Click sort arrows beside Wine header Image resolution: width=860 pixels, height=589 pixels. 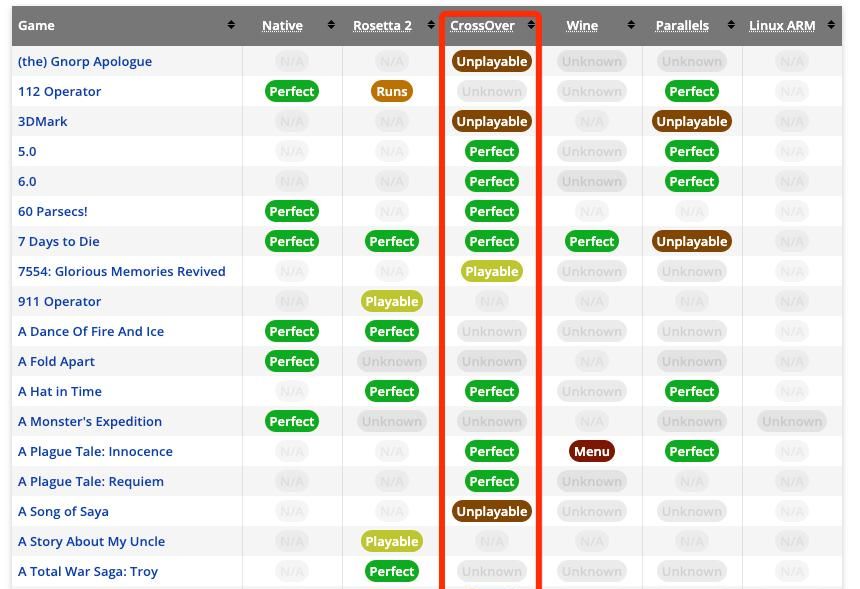click(631, 25)
